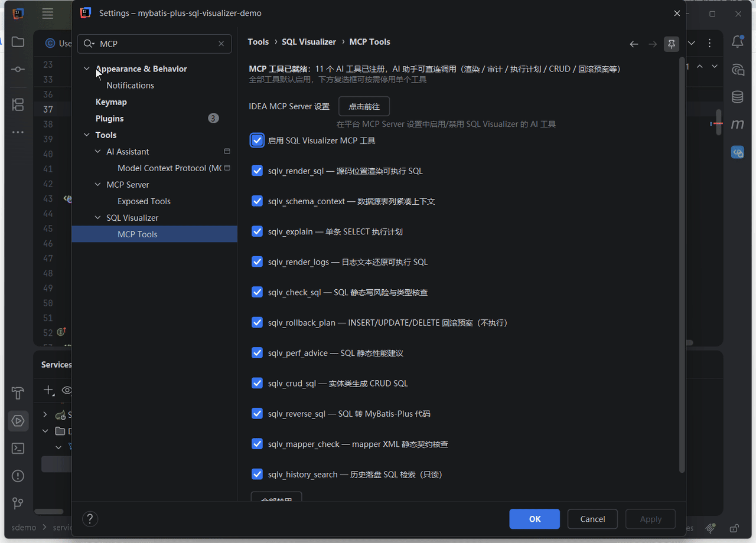
Task: Open the help question mark button
Action: click(x=90, y=519)
